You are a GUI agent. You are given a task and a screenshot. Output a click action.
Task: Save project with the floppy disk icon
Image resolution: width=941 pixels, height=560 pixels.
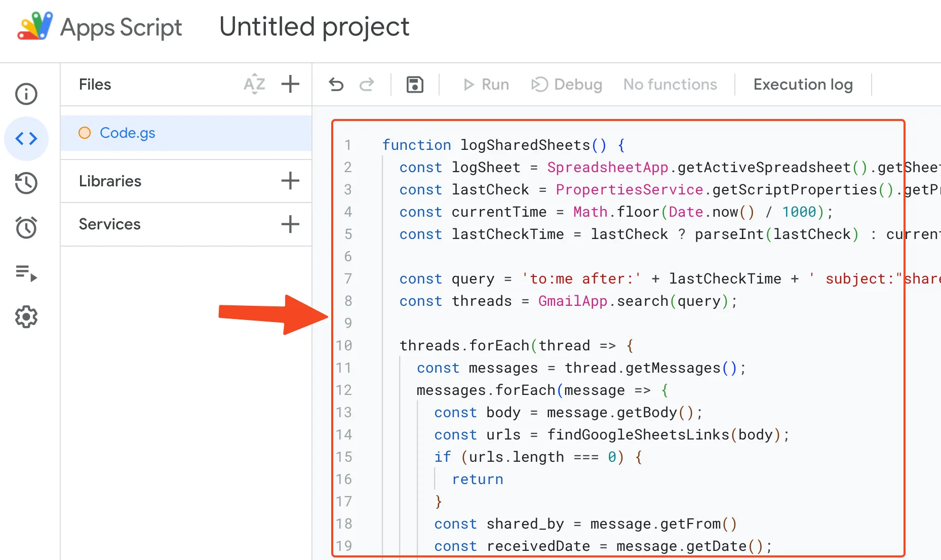[x=415, y=85]
